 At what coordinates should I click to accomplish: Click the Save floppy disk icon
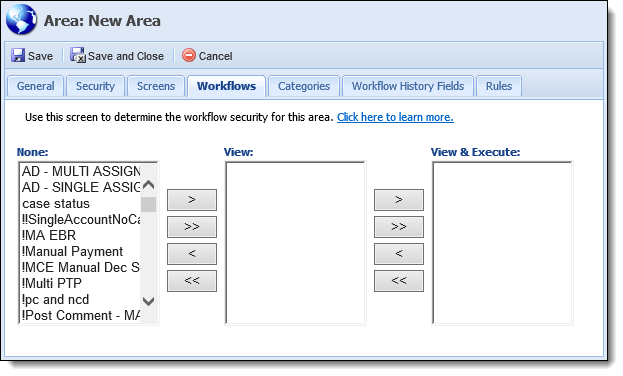[x=18, y=55]
